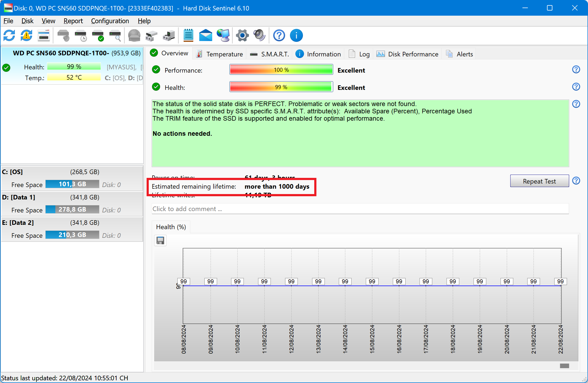Click the 210,3 GB free space bar
The width and height of the screenshot is (588, 383).
(72, 235)
